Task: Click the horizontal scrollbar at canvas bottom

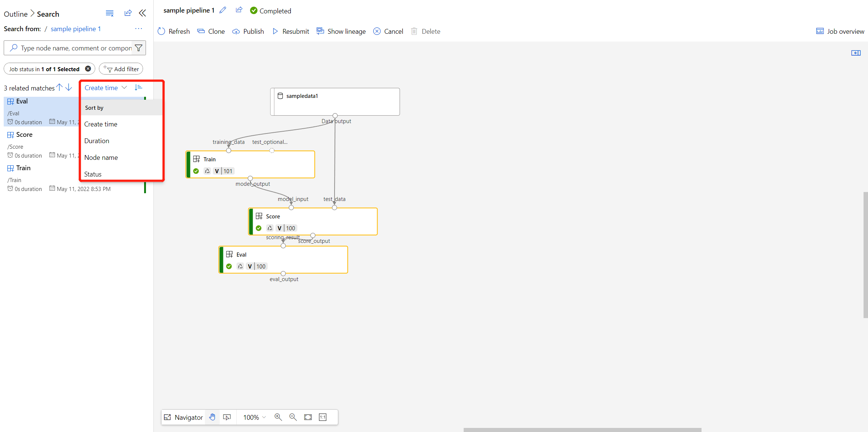Action: [x=582, y=430]
